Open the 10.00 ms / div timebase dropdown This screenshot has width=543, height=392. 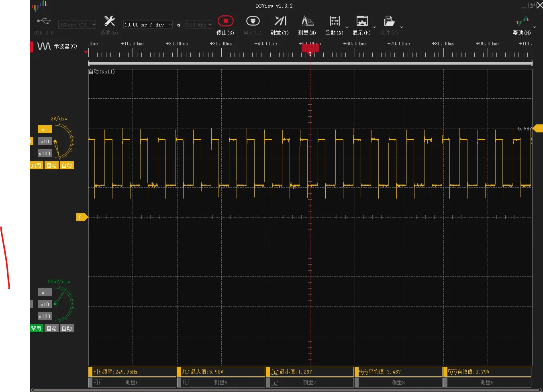pyautogui.click(x=148, y=24)
